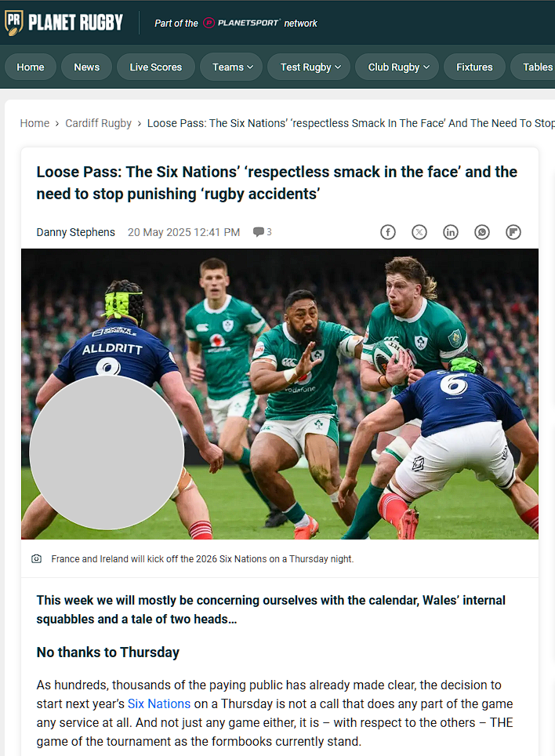Click the Home breadcrumb link

pos(34,123)
